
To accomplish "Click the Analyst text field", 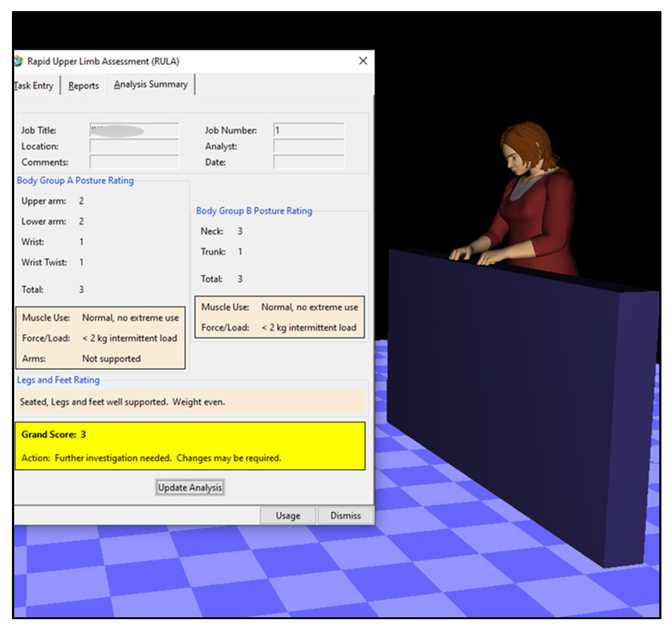I will [x=308, y=146].
